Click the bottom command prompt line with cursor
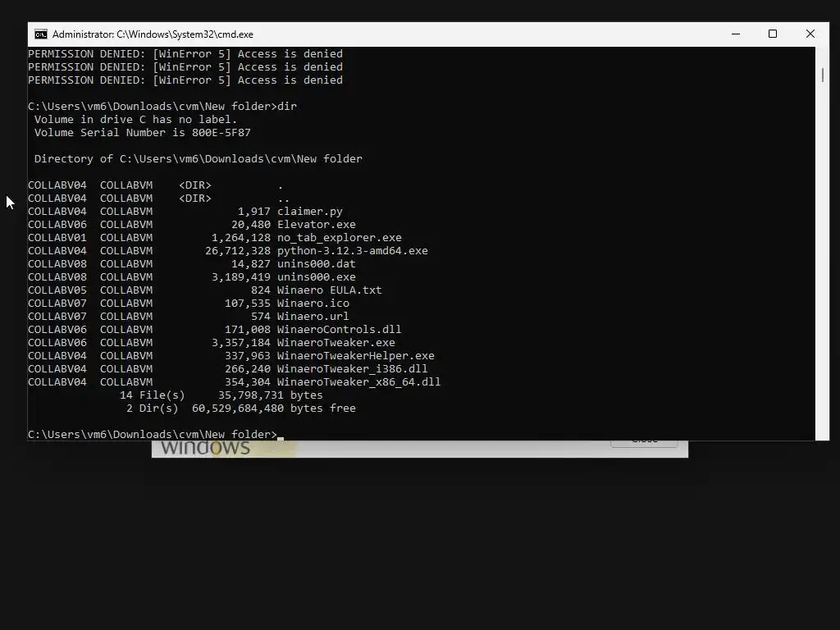 tap(155, 435)
